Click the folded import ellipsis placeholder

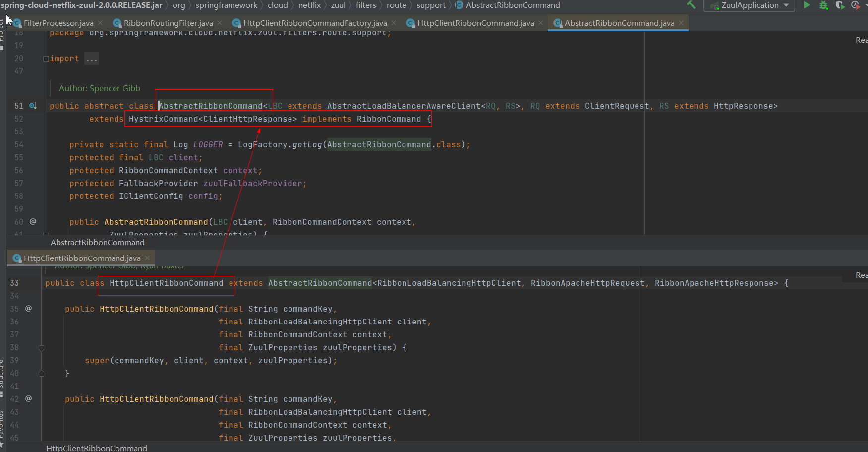92,59
